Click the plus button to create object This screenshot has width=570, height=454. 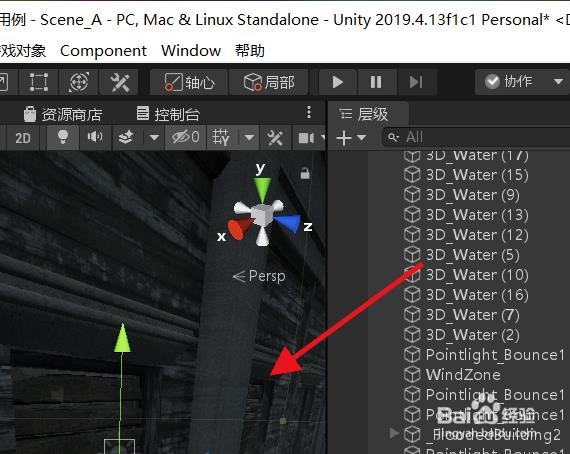tap(344, 138)
